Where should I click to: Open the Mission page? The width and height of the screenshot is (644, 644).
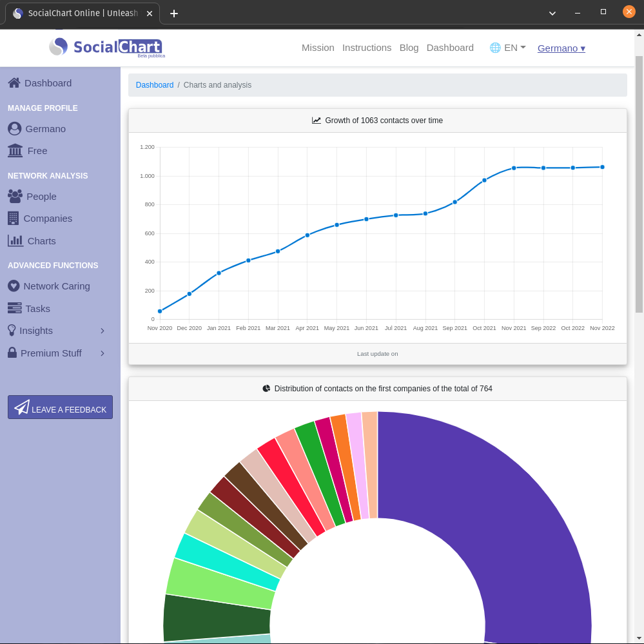click(318, 48)
